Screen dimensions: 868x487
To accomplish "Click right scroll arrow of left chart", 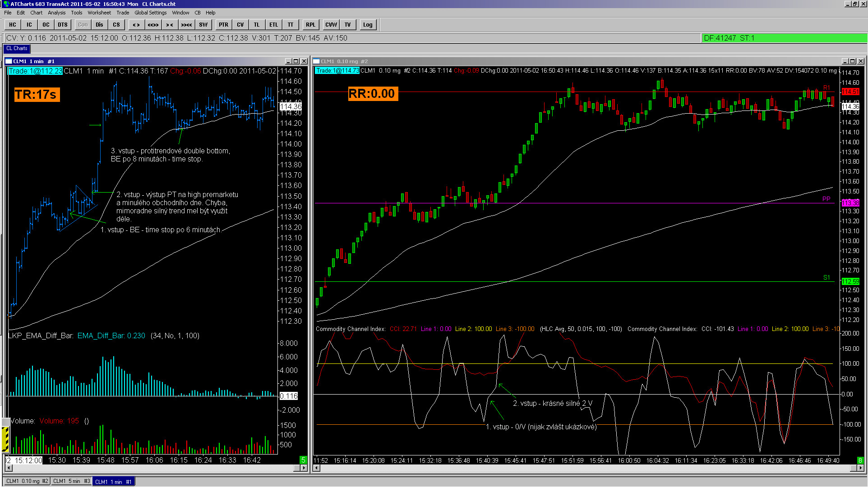I will coord(303,468).
